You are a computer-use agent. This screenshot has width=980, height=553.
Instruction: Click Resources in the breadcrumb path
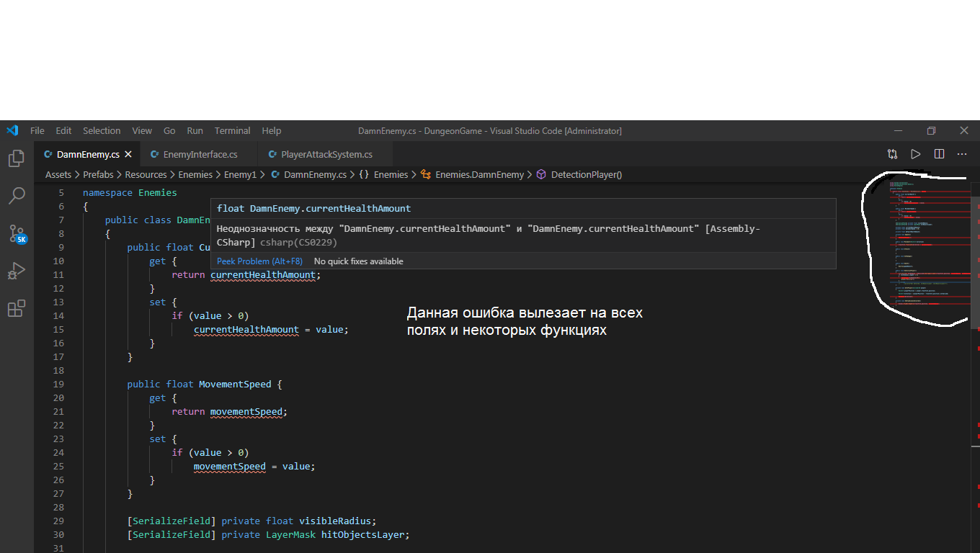click(146, 174)
